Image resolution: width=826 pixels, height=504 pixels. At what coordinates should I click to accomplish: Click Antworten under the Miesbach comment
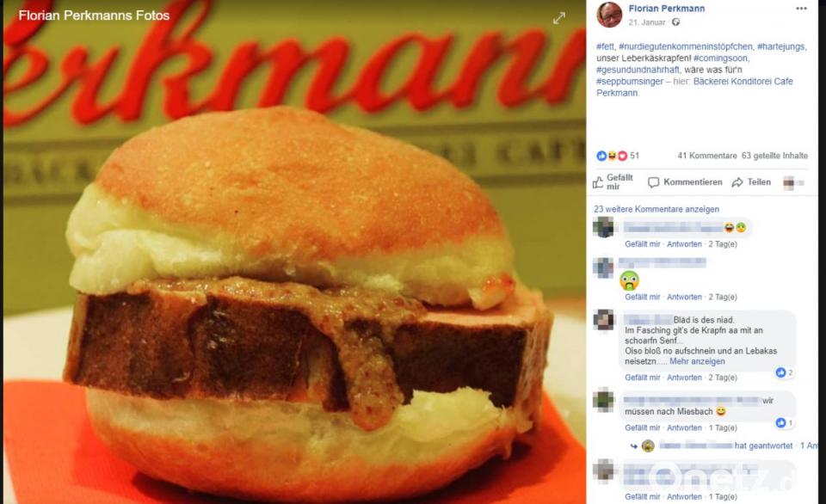(x=684, y=427)
